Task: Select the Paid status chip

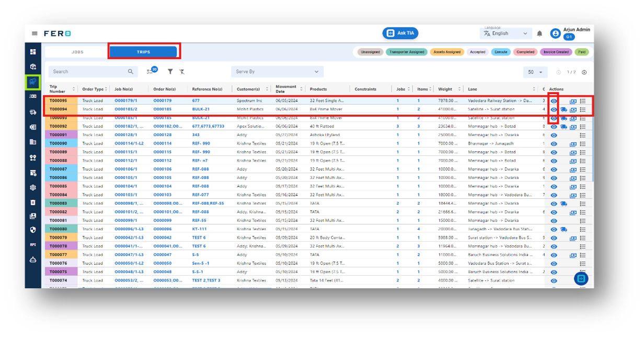Action: [x=581, y=52]
